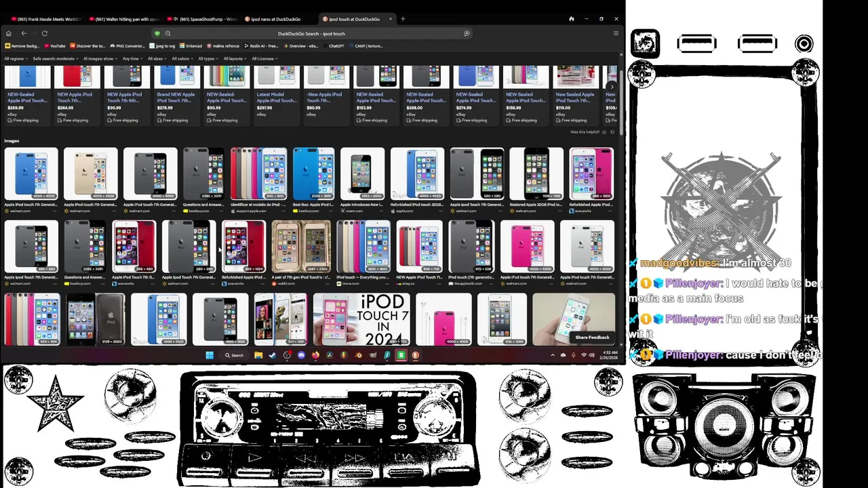Go back to previous page
The height and width of the screenshot is (488, 868).
[x=24, y=33]
